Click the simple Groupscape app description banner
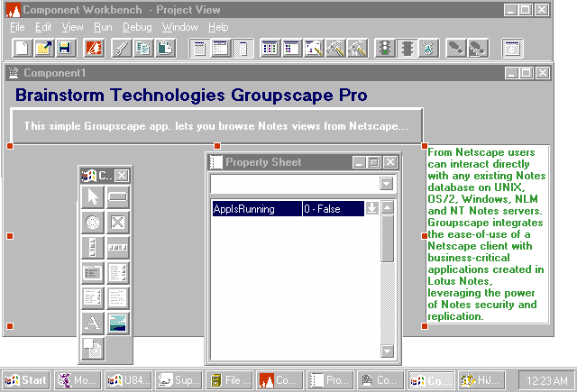 (x=216, y=126)
